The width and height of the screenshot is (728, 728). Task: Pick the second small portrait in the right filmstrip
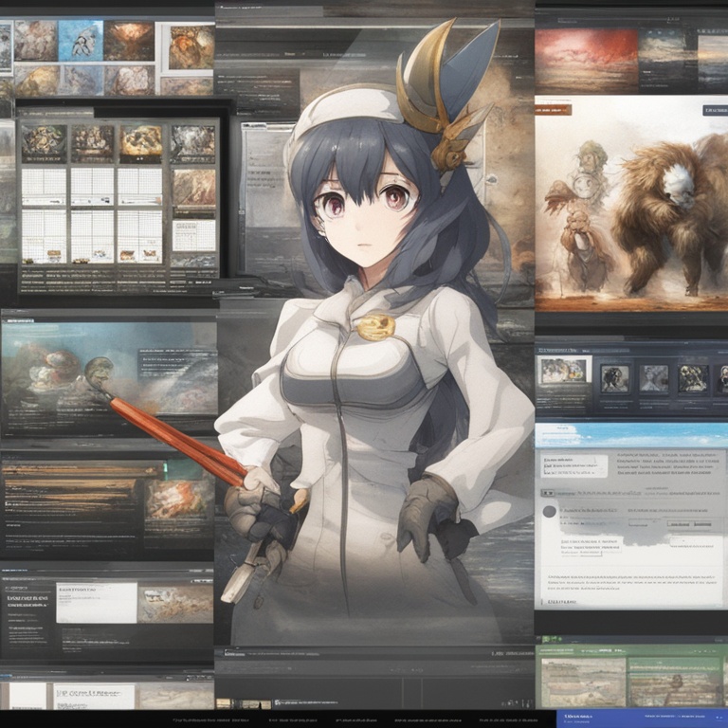point(653,377)
